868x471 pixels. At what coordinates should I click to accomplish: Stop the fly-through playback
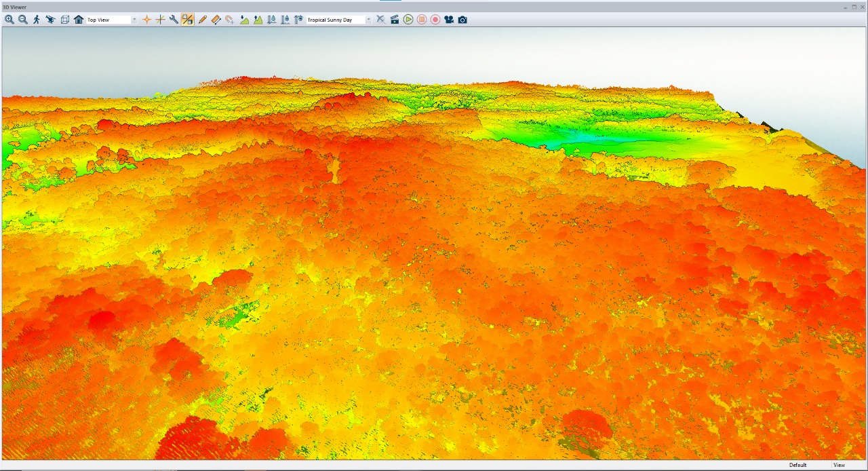(x=422, y=20)
